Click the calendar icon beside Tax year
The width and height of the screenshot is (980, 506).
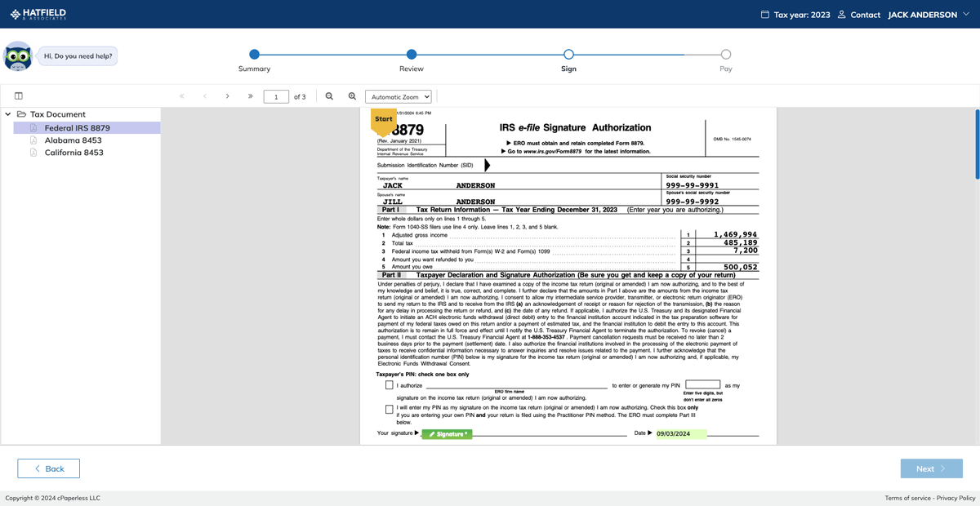(764, 15)
